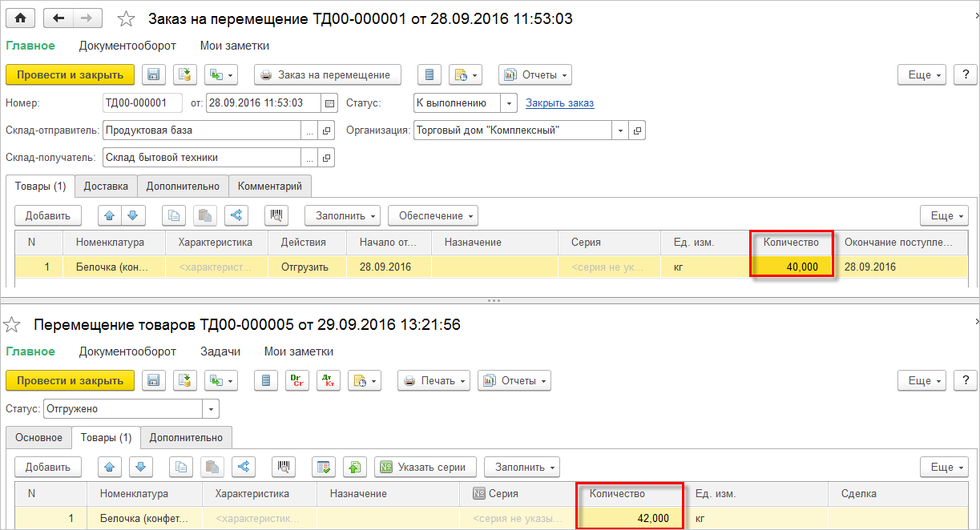The height and width of the screenshot is (530, 980).
Task: Add Заказ на перемещение document to favorites star
Action: tap(126, 18)
